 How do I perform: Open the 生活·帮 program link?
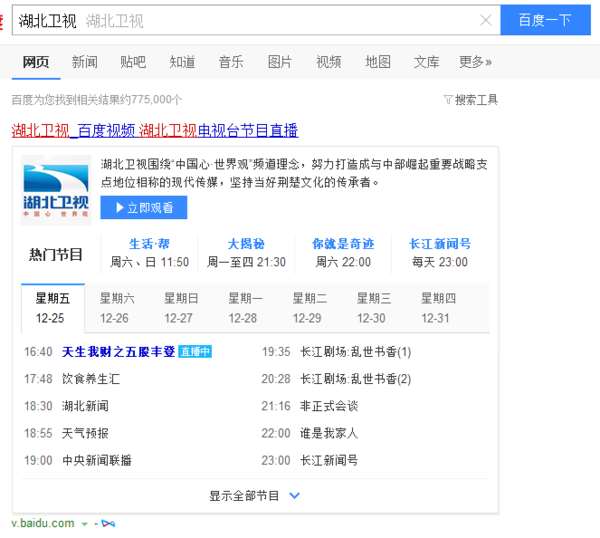[x=149, y=244]
